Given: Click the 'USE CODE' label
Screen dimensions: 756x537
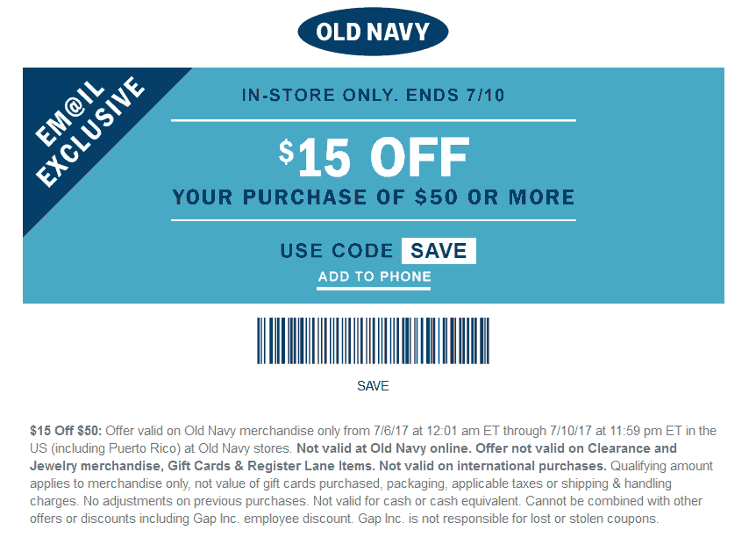Looking at the screenshot, I should point(337,251).
